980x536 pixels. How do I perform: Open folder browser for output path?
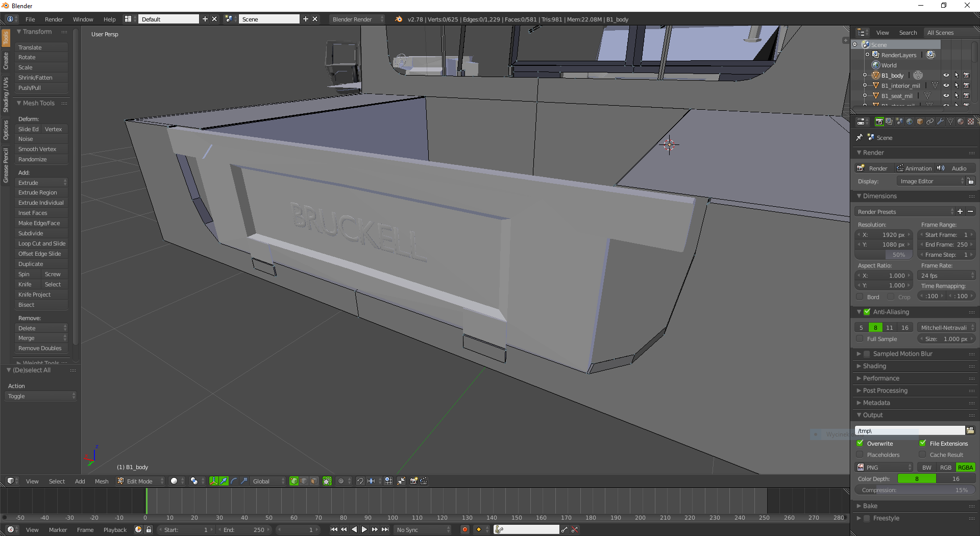click(970, 431)
